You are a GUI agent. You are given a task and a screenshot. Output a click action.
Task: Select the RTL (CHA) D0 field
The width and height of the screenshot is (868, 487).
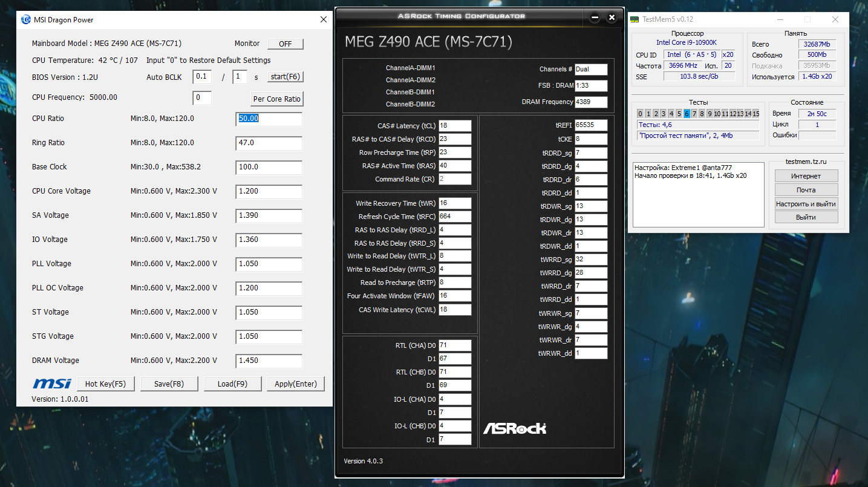click(455, 345)
